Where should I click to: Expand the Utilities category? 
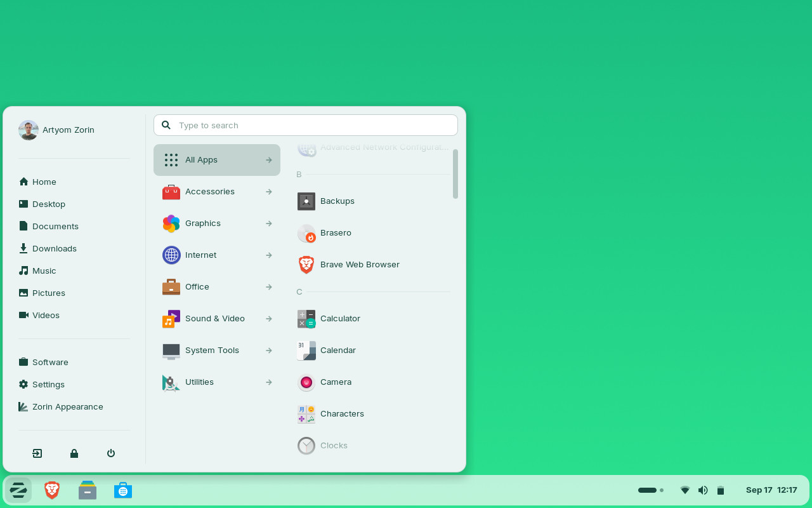199,382
